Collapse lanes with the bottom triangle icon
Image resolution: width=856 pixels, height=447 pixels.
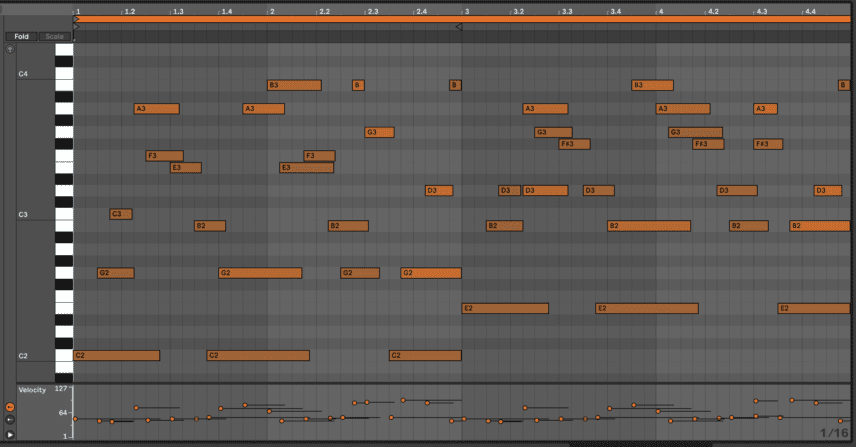10,434
